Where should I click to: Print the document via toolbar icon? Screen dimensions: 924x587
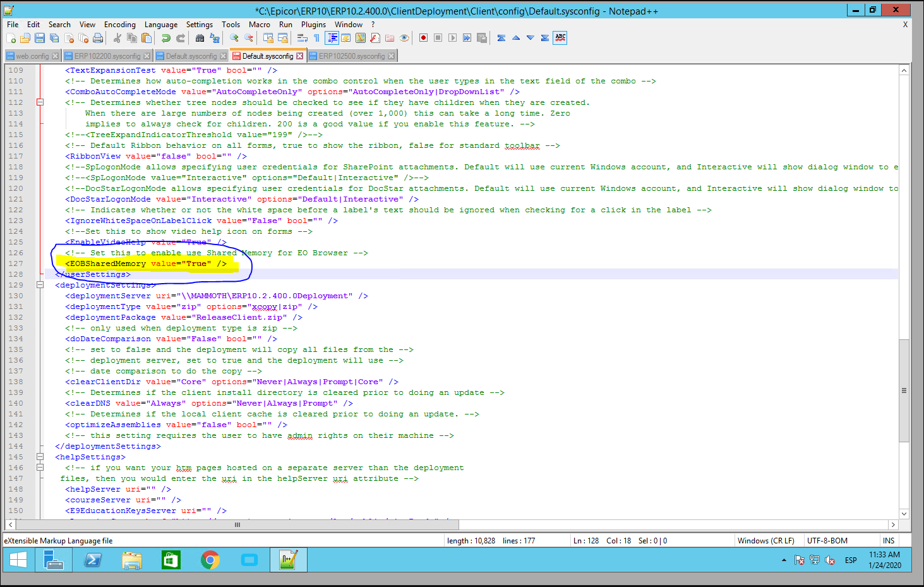(x=97, y=38)
